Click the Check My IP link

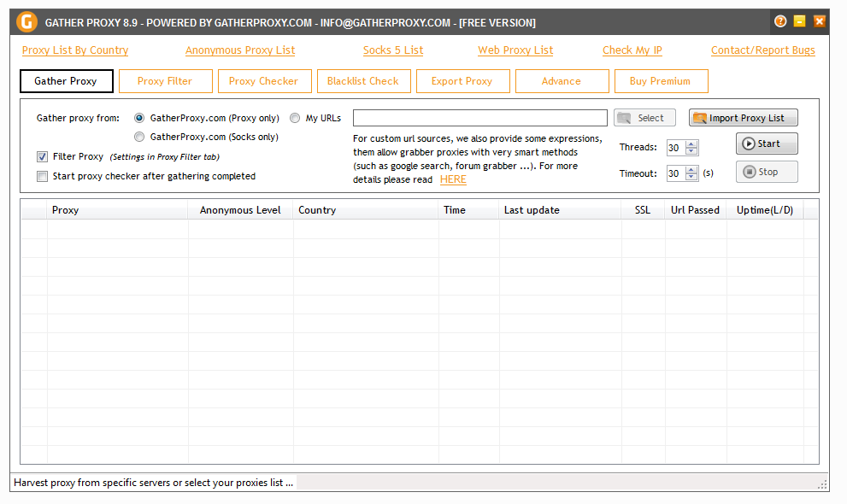632,50
